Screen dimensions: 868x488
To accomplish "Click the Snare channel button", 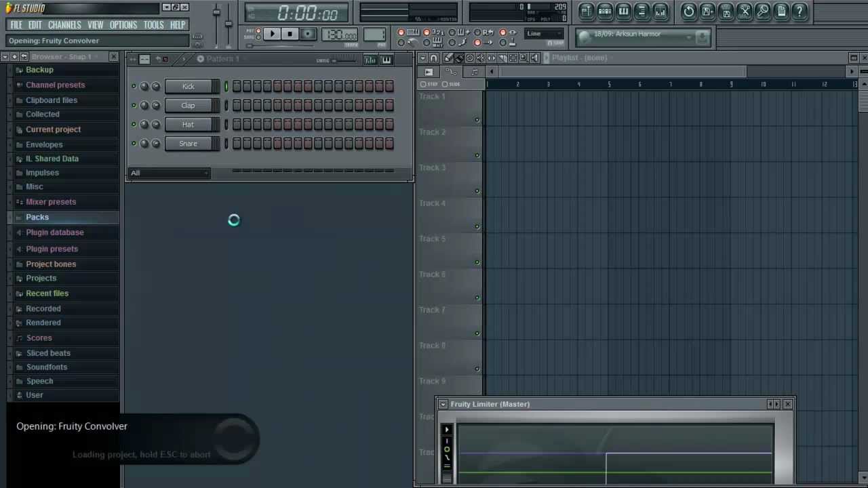I will 189,143.
